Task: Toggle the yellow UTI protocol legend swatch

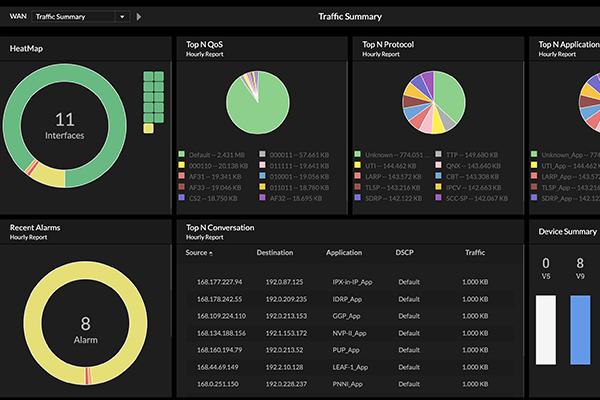Action: pyautogui.click(x=358, y=165)
